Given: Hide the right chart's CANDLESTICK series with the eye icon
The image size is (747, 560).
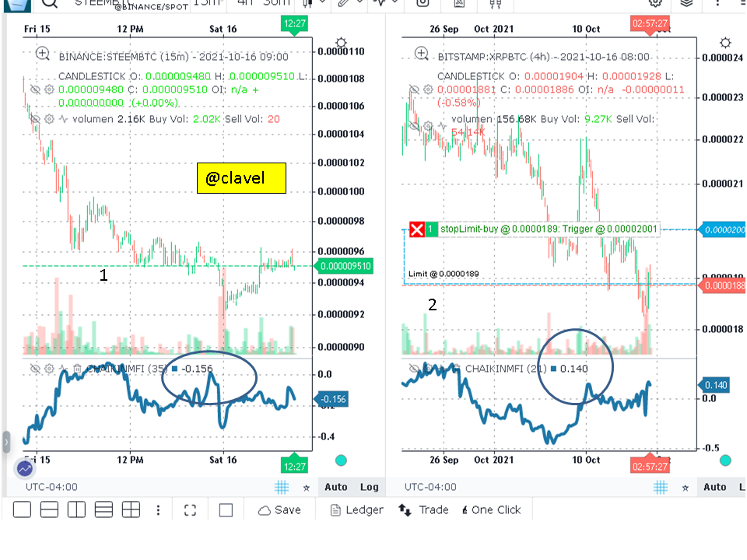Looking at the screenshot, I should point(414,89).
